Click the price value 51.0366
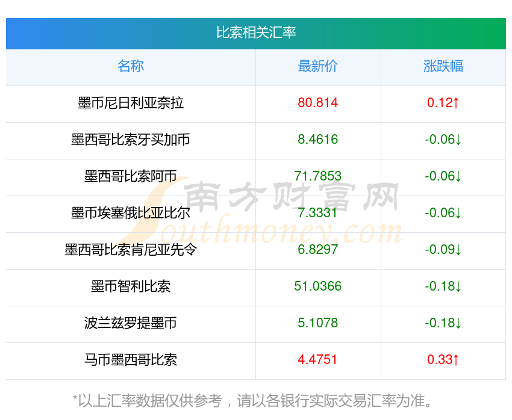 click(317, 286)
